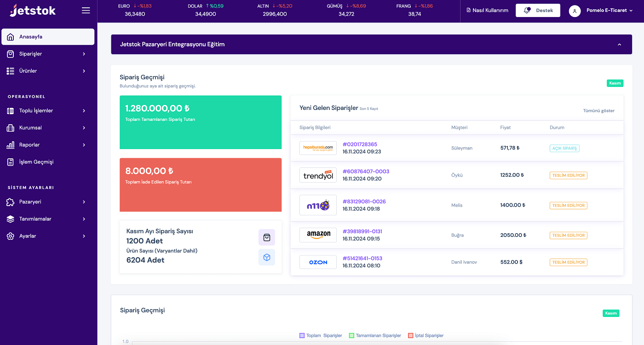
Task: Open the Raporlar menu item
Action: 48,145
